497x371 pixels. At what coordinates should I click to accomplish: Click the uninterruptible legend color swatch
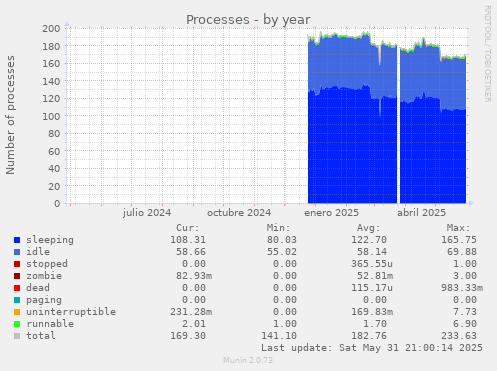pyautogui.click(x=17, y=312)
